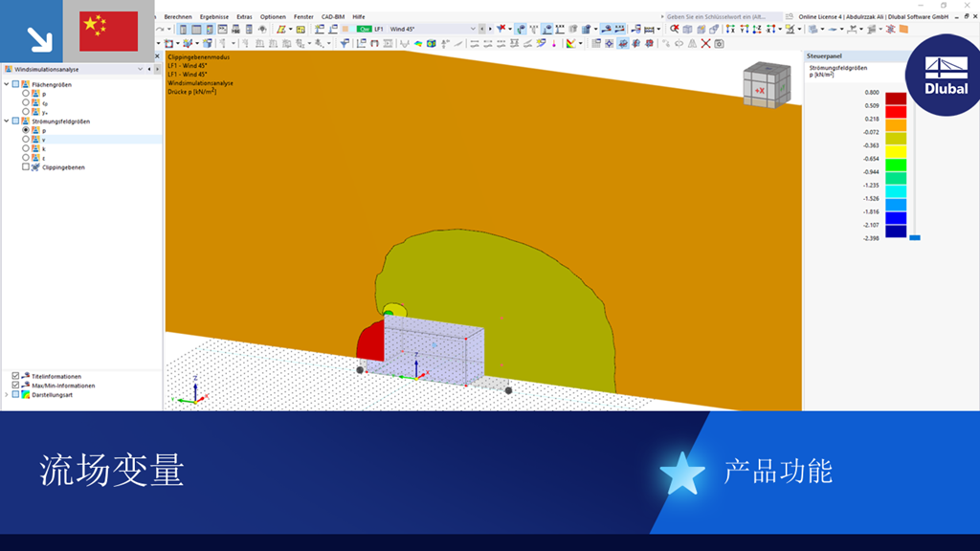Select the k flow field radio button

(26, 148)
